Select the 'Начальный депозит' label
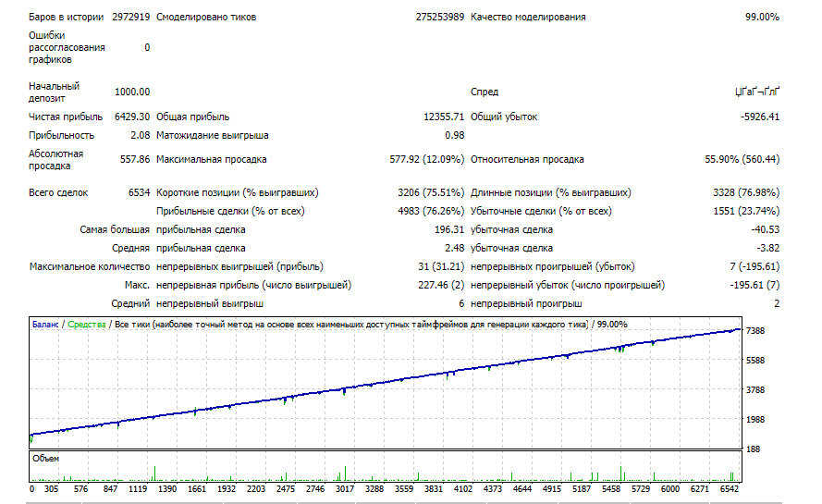The height and width of the screenshot is (504, 822). [x=54, y=92]
